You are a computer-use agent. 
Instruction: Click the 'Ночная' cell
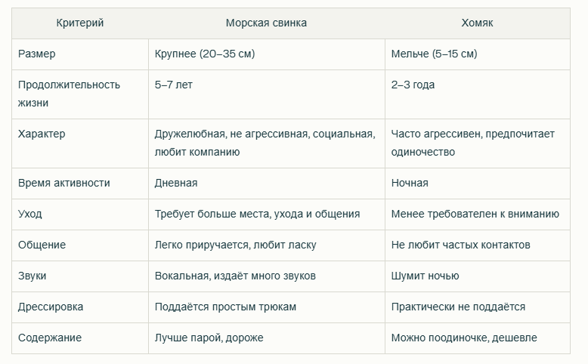(477, 184)
